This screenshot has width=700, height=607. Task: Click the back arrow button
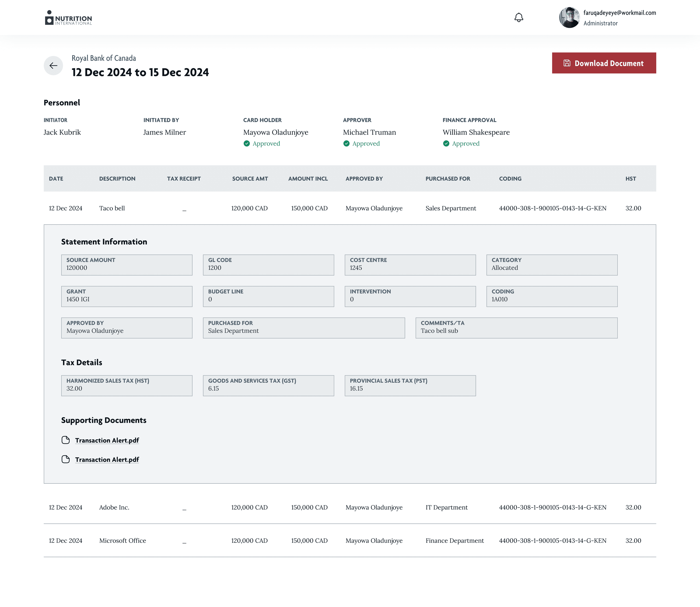coord(53,65)
